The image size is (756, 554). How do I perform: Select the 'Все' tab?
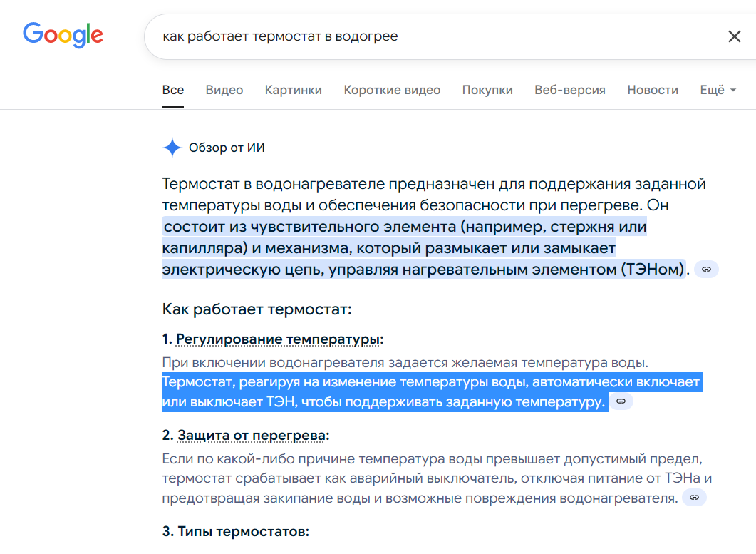click(172, 91)
